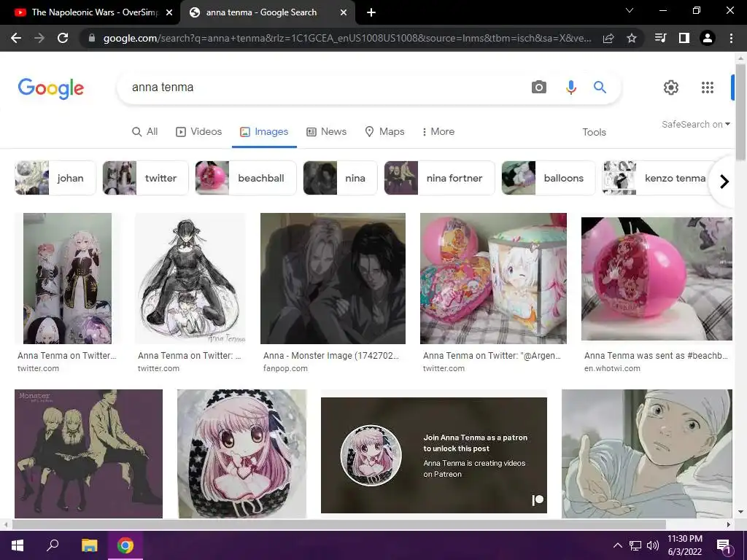The height and width of the screenshot is (560, 747).
Task: Open the side panel icon
Action: coord(684,38)
